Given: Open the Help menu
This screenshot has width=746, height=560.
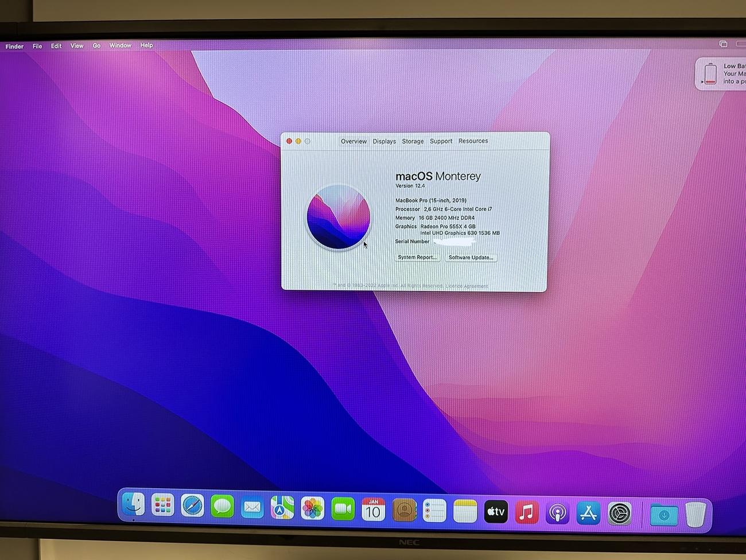Looking at the screenshot, I should 147,45.
